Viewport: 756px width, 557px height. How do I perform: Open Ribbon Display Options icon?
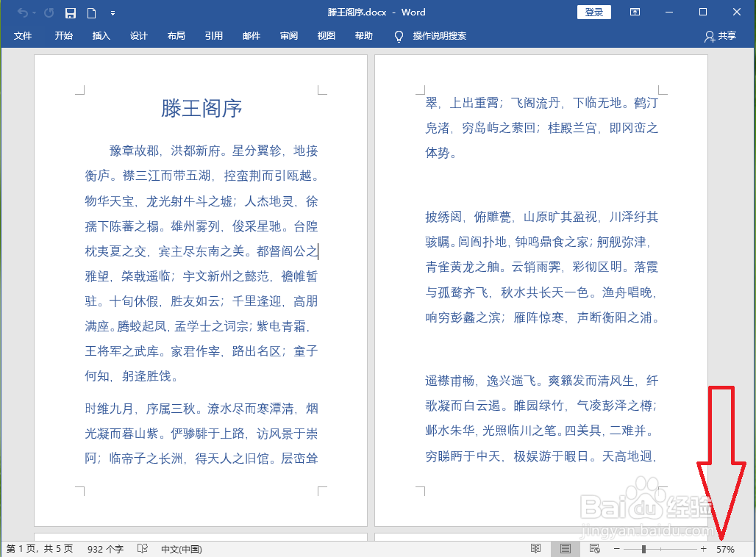click(x=635, y=12)
